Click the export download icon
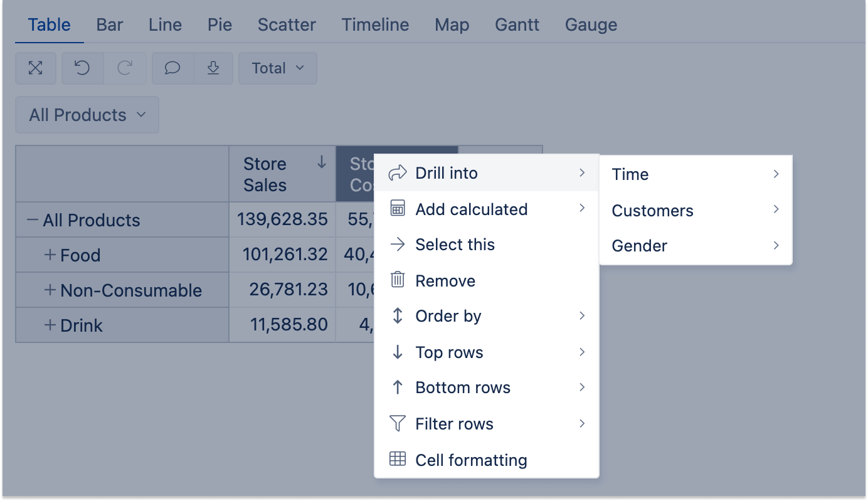Image resolution: width=868 pixels, height=501 pixels. click(x=213, y=68)
